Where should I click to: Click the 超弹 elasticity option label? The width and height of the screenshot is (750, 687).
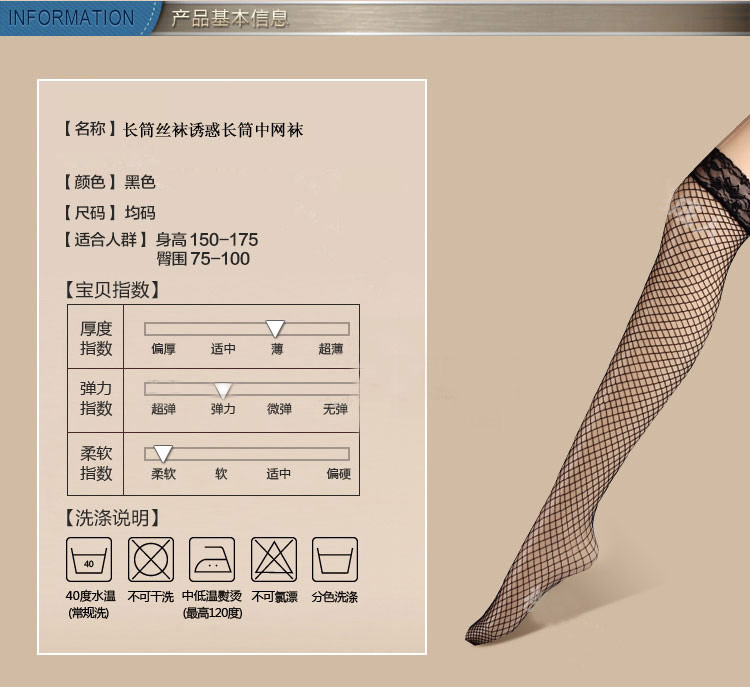164,409
